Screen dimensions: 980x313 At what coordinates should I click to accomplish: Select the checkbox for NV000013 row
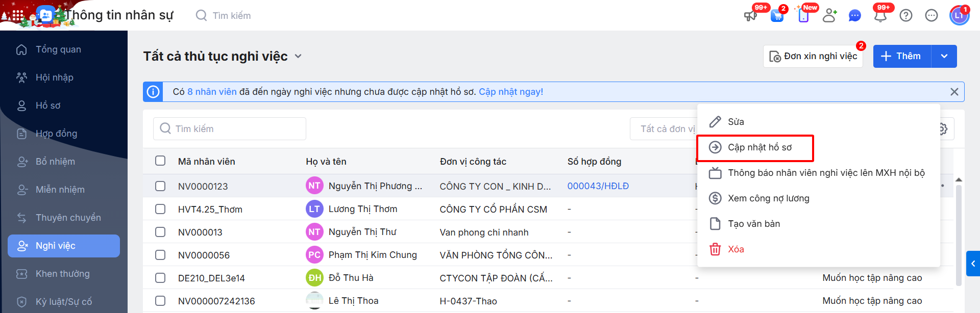click(160, 232)
